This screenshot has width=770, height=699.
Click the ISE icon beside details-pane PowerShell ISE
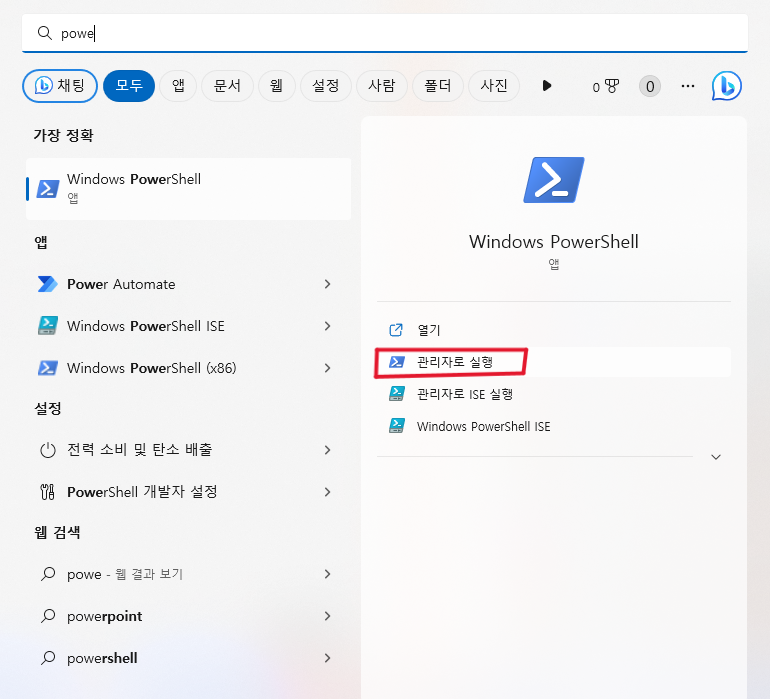[x=397, y=426]
